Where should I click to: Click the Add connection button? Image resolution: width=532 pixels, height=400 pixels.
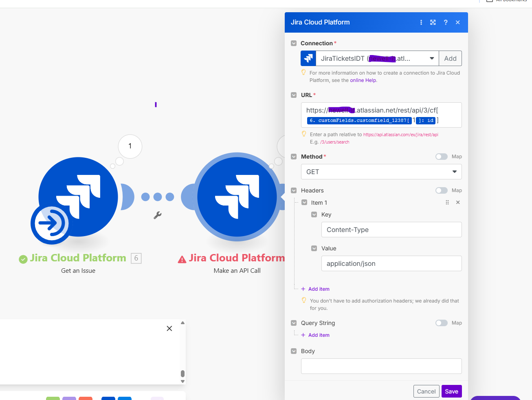(450, 58)
